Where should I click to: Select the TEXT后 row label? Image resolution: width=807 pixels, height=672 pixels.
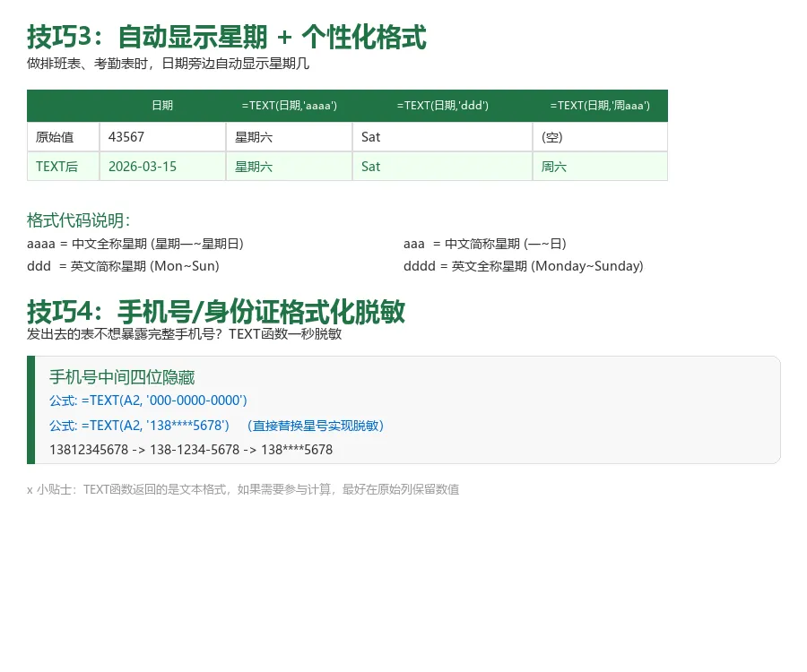click(x=56, y=167)
